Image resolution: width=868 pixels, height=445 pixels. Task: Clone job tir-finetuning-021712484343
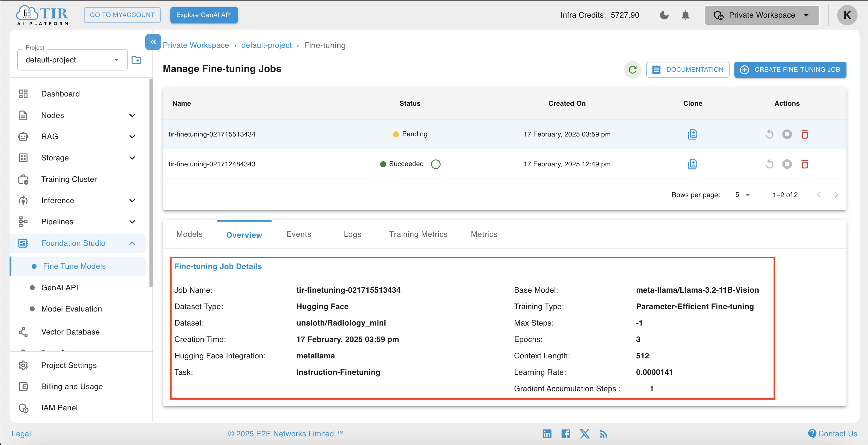[693, 164]
